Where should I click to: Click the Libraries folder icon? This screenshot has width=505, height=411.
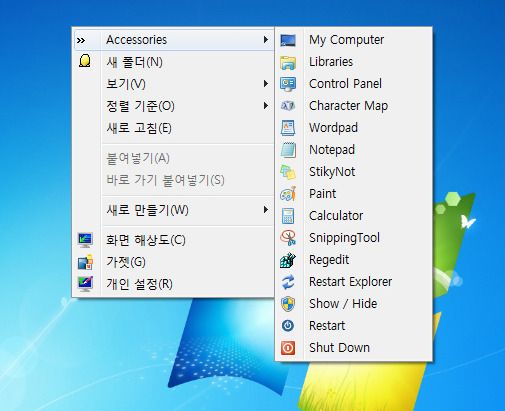point(288,62)
